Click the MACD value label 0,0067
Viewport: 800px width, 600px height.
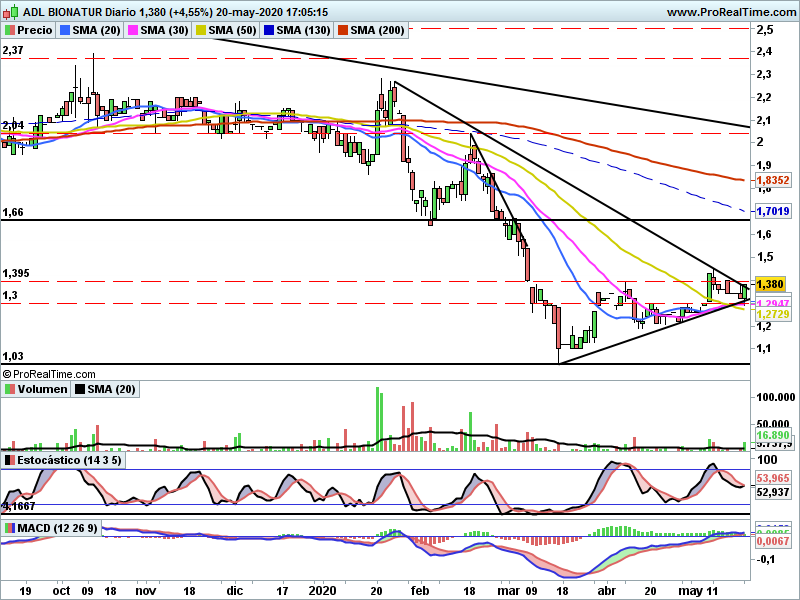[x=772, y=541]
